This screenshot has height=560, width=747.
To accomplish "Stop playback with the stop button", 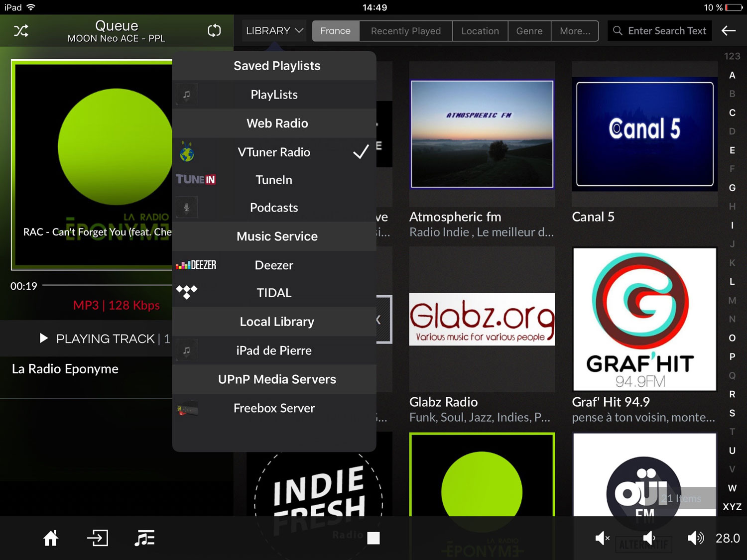I will point(373,538).
